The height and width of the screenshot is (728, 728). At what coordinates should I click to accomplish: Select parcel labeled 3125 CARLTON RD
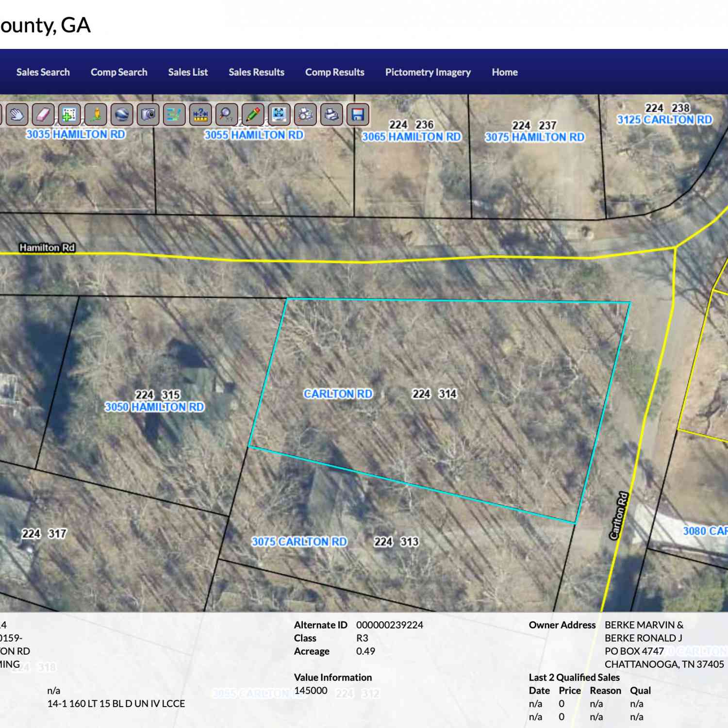tap(664, 120)
